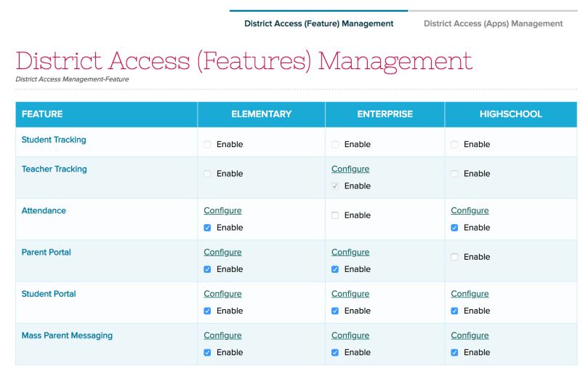Enable Student Tracking for Elementary
The height and width of the screenshot is (371, 588).
click(x=208, y=145)
